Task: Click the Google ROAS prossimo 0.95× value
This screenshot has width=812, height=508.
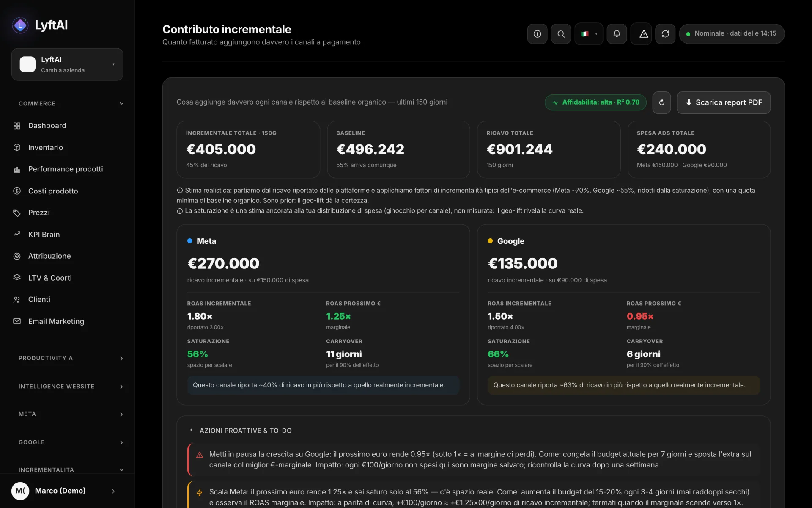Action: point(640,316)
